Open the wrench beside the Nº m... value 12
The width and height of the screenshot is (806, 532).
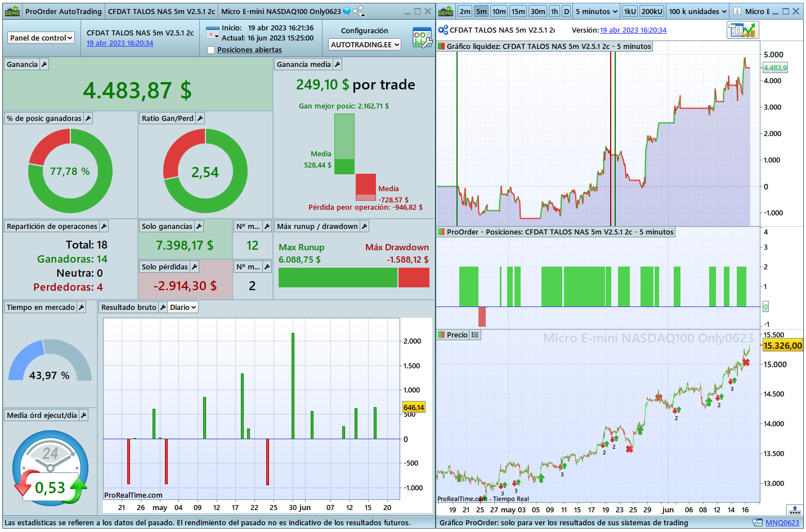pyautogui.click(x=267, y=227)
